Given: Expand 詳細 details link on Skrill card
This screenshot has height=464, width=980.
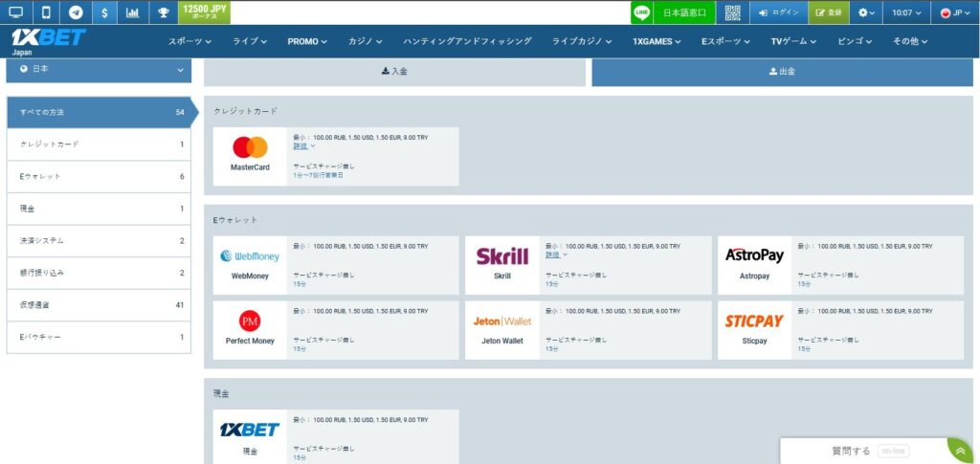Looking at the screenshot, I should coord(556,254).
